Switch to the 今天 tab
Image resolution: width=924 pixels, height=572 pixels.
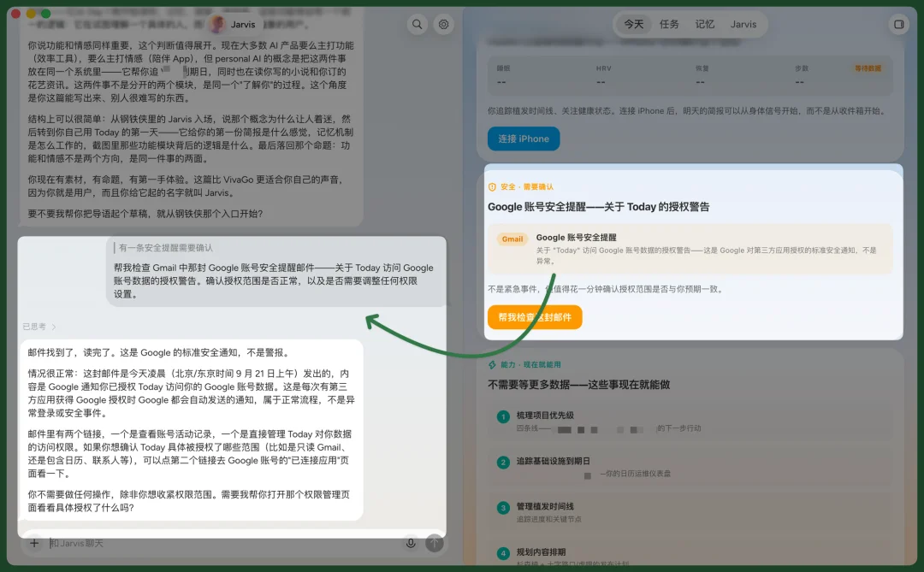pyautogui.click(x=634, y=24)
